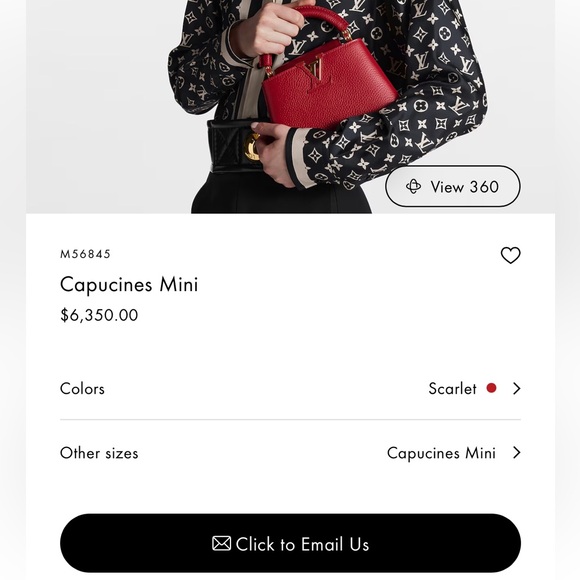
Task: Open the View 360 product viewer
Action: (453, 186)
